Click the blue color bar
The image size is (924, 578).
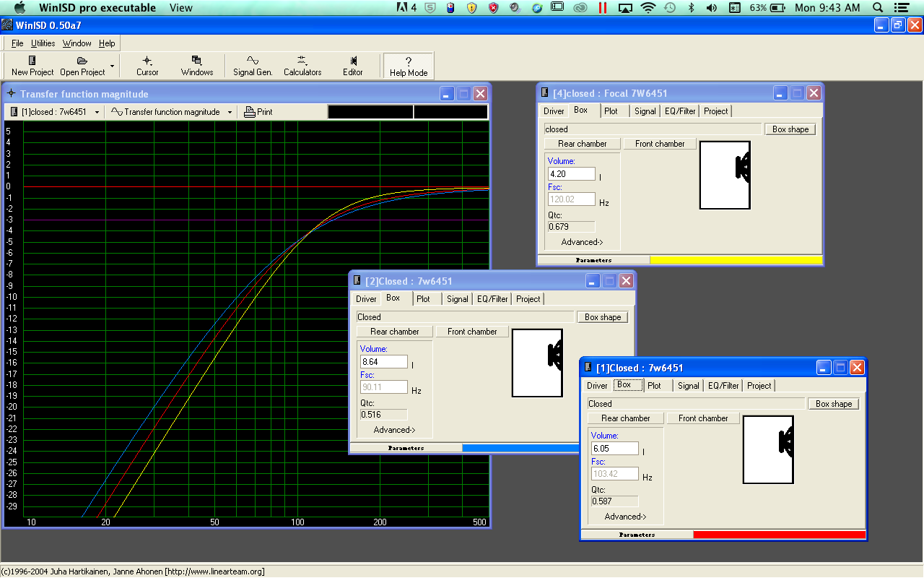tap(520, 448)
